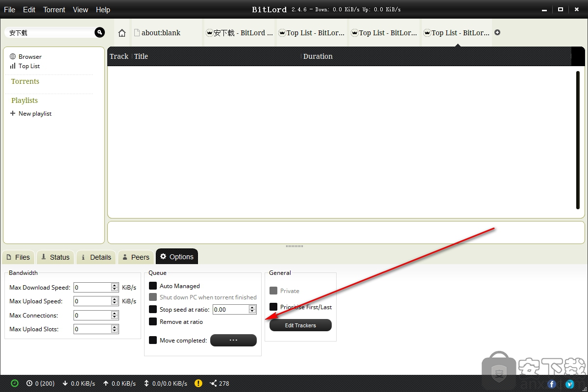Open Playlists section in sidebar

(24, 100)
